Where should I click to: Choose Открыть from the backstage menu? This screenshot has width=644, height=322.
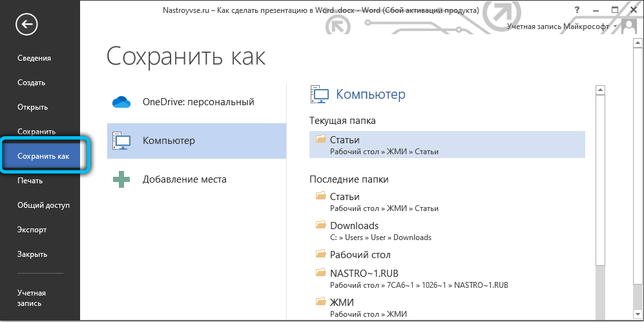(x=32, y=107)
